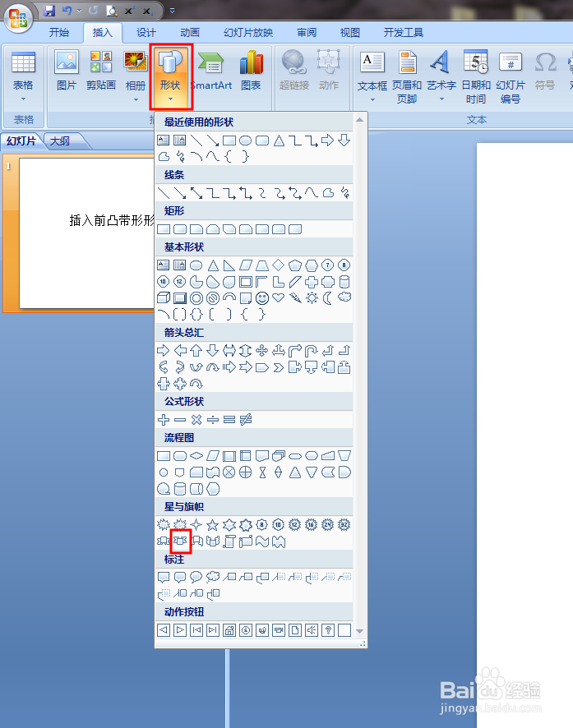Expand the 文本框 text box dropdown
The width and height of the screenshot is (573, 728).
(372, 99)
